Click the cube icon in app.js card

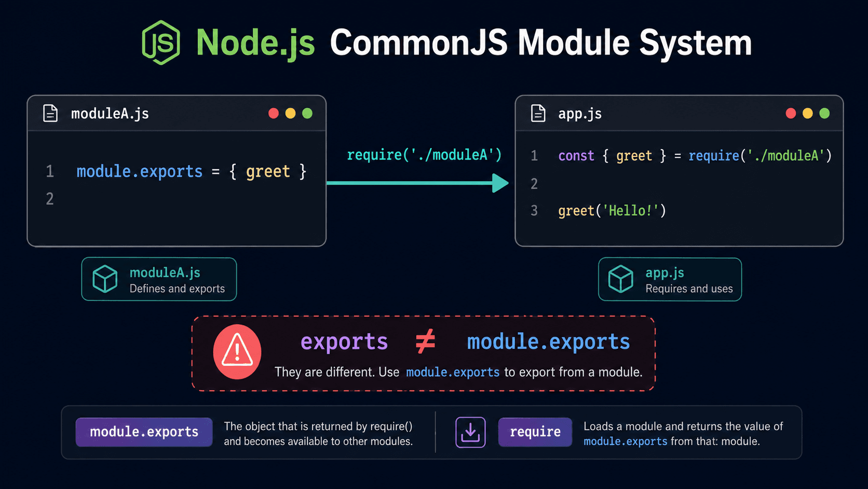pyautogui.click(x=621, y=279)
